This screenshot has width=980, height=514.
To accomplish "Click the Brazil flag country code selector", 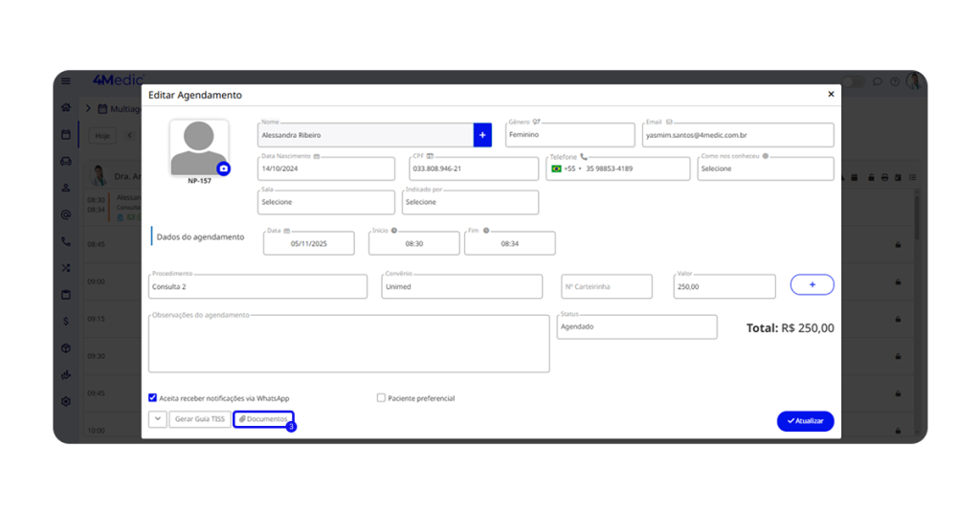I will (557, 168).
